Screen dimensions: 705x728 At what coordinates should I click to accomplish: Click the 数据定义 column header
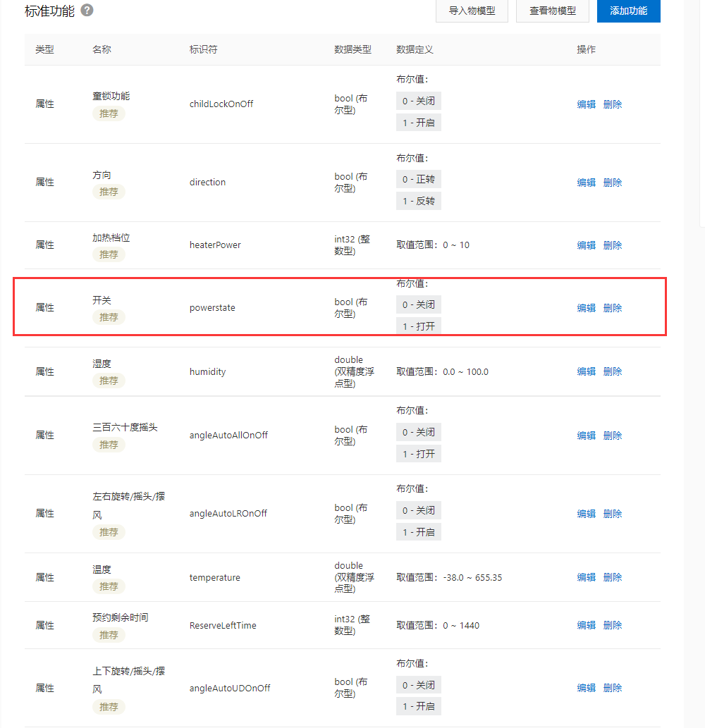tap(415, 49)
